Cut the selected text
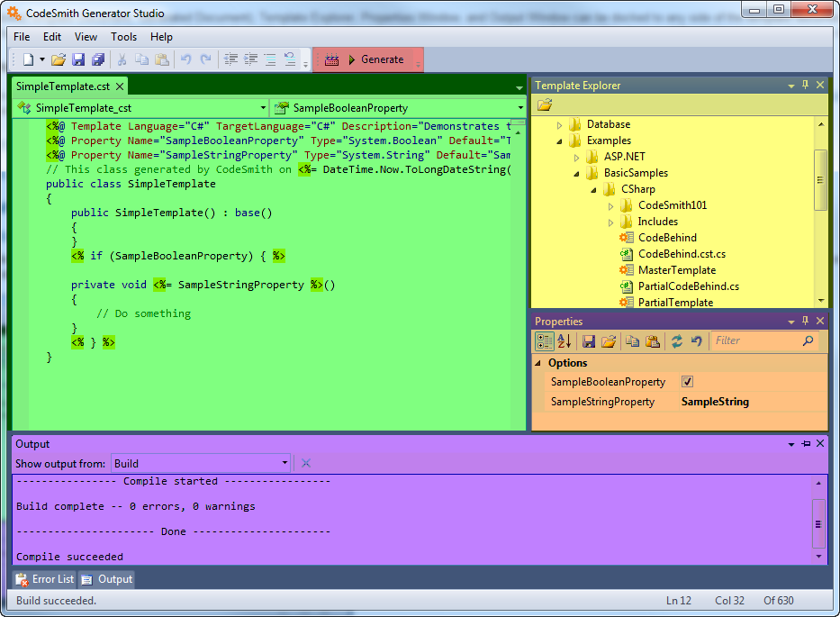Viewport: 840px width, 617px height. tap(122, 59)
